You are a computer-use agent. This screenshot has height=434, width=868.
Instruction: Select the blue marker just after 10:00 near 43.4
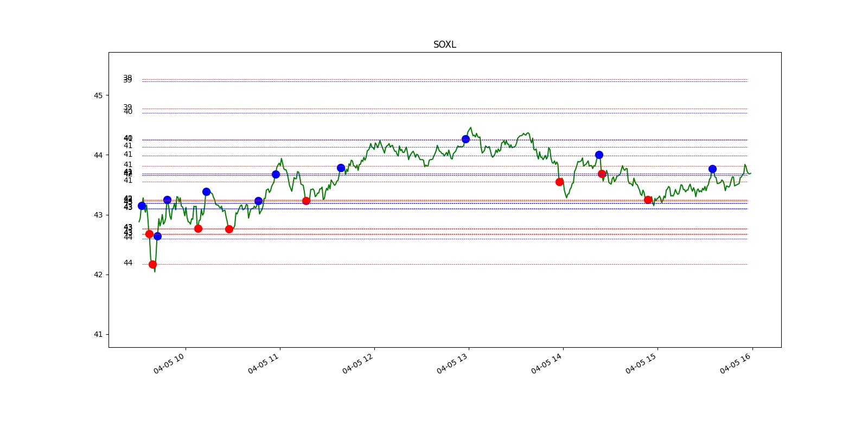(206, 192)
